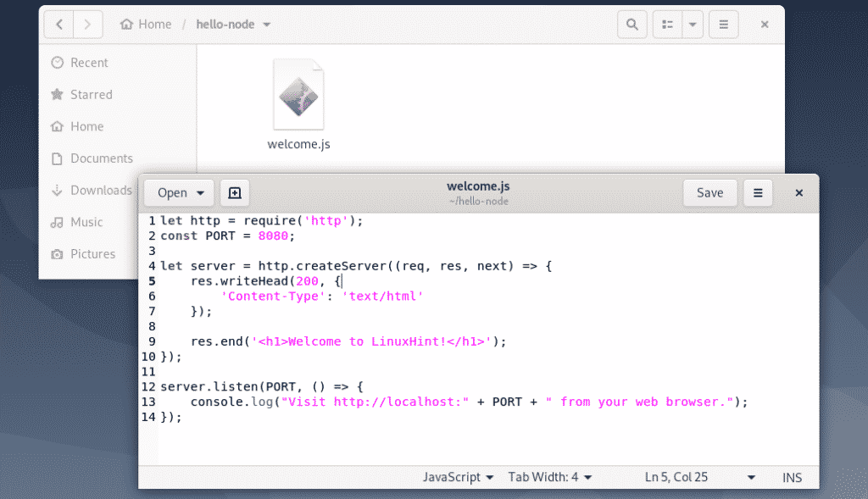Screen dimensions: 868x499
Task: Close the welcome.js editor window
Action: [798, 193]
